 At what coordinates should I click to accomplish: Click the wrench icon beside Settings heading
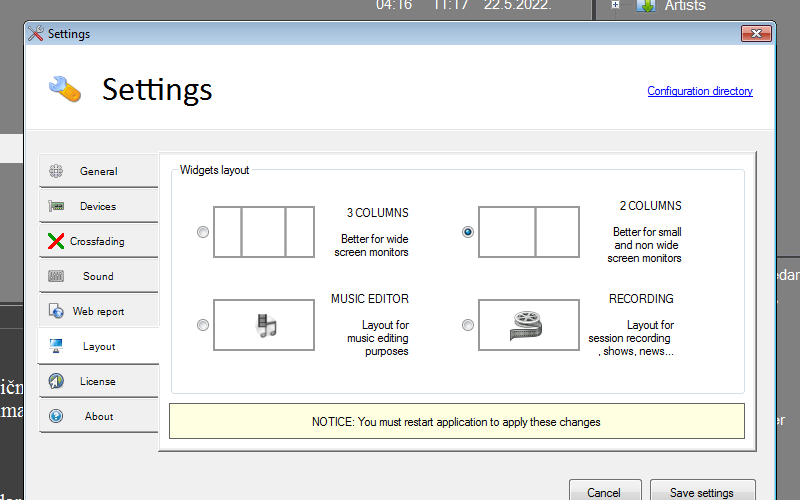(65, 89)
